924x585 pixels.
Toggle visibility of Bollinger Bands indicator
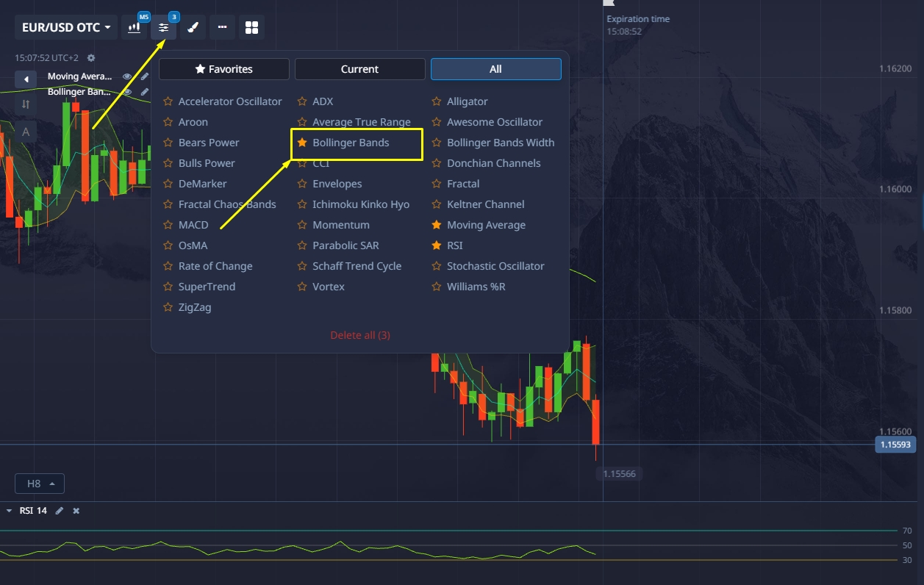tap(127, 92)
